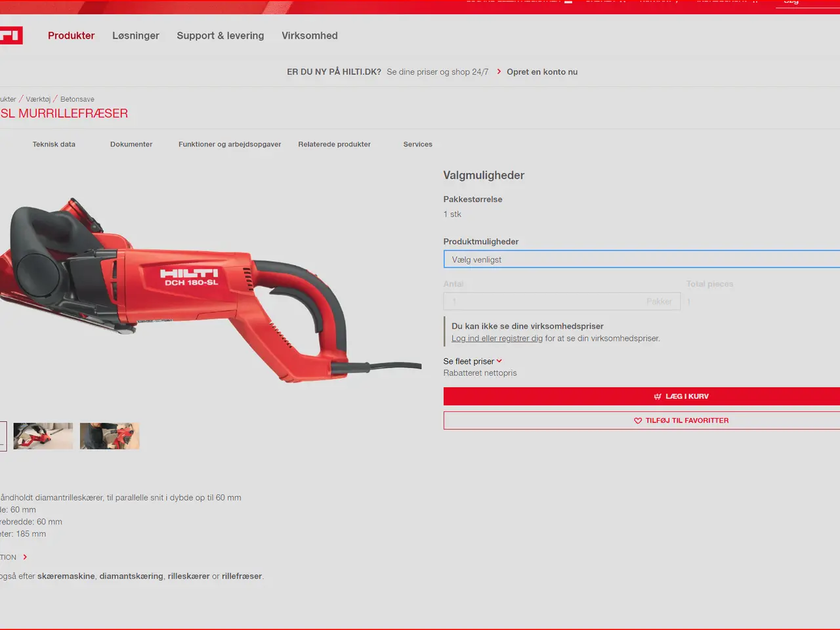
Task: Click the rilleskærer link
Action: (x=188, y=576)
